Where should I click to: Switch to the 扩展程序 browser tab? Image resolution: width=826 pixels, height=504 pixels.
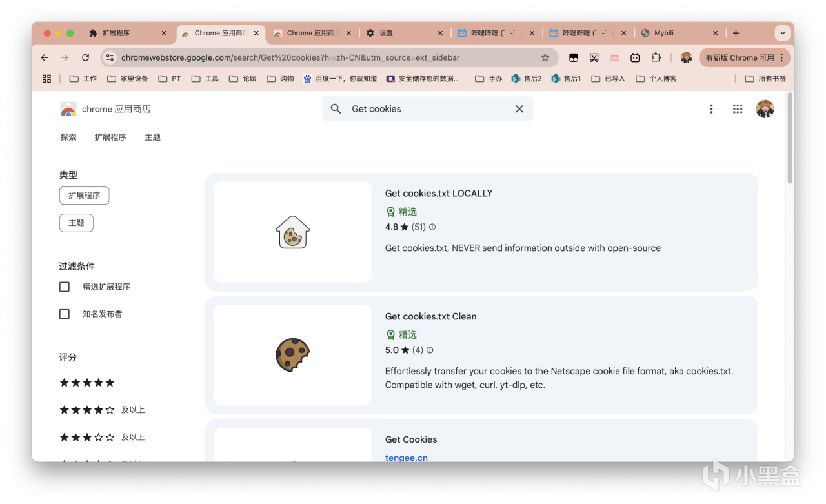(127, 33)
